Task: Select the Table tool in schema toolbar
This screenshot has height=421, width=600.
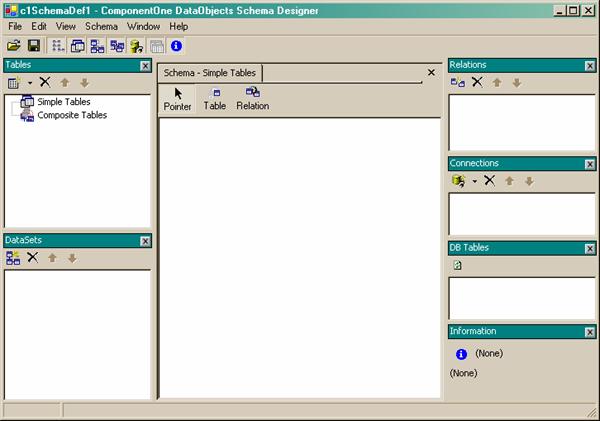Action: tap(215, 99)
